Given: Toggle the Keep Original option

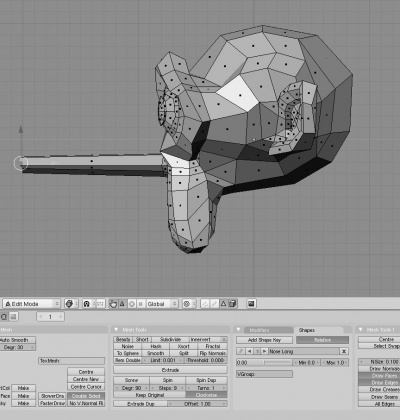Looking at the screenshot, I should click(149, 395).
